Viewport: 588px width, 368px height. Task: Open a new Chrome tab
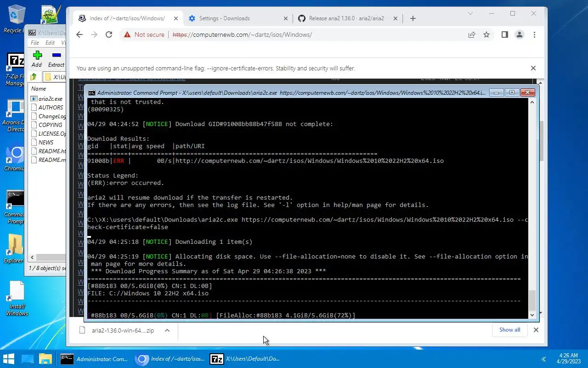[x=413, y=18]
